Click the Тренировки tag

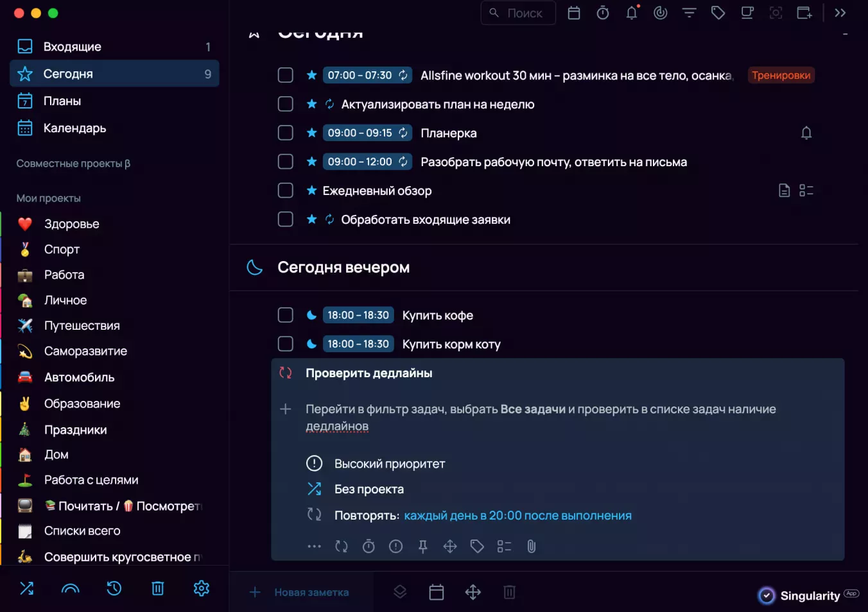click(781, 75)
